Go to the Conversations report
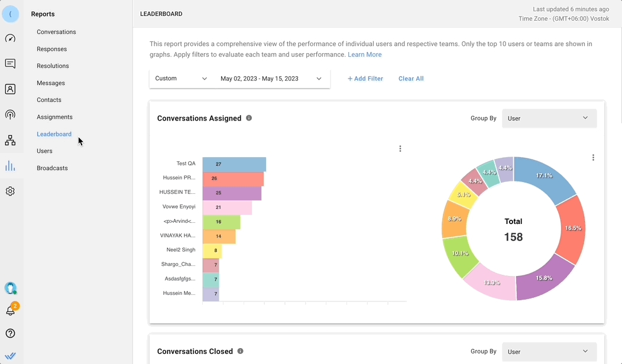Image resolution: width=622 pixels, height=364 pixels. (x=56, y=32)
